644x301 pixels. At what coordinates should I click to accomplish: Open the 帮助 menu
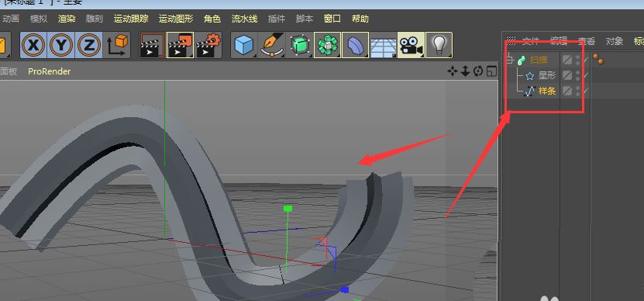point(360,19)
